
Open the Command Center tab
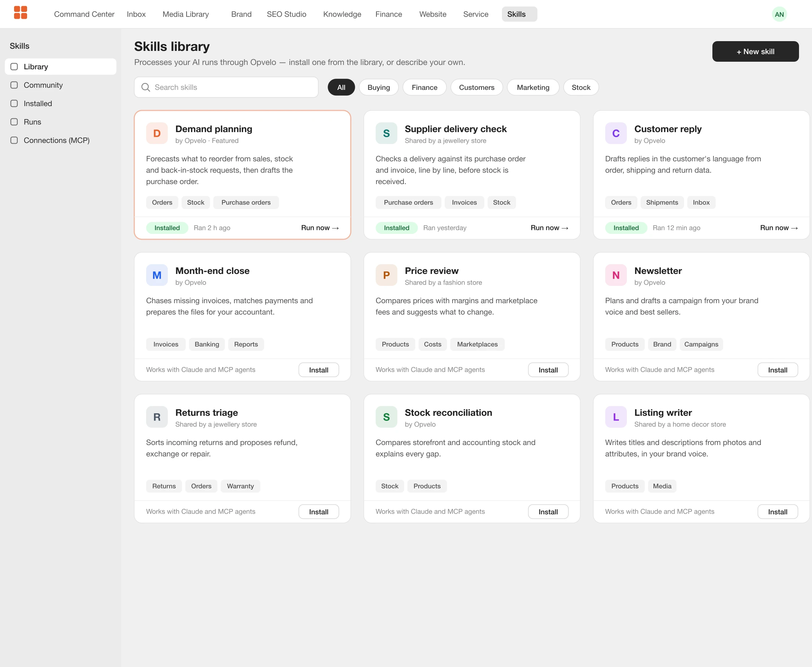point(84,14)
